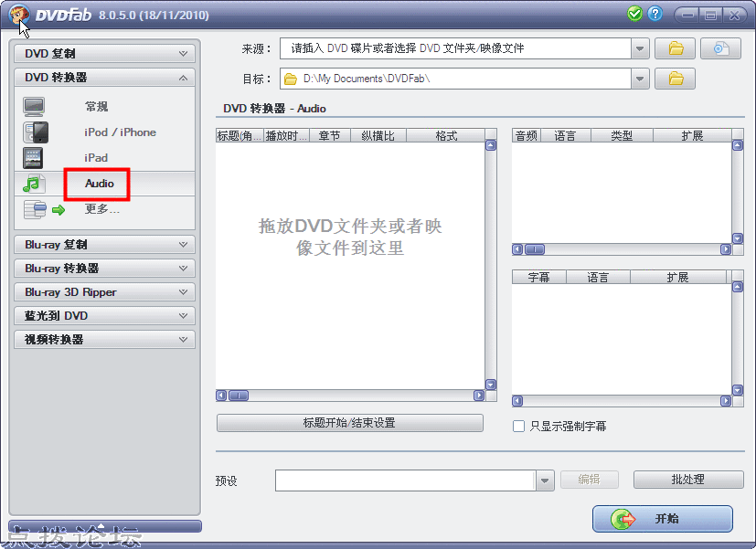756x549 pixels.
Task: Select 更多... in DVD converter list
Action: pyautogui.click(x=101, y=209)
